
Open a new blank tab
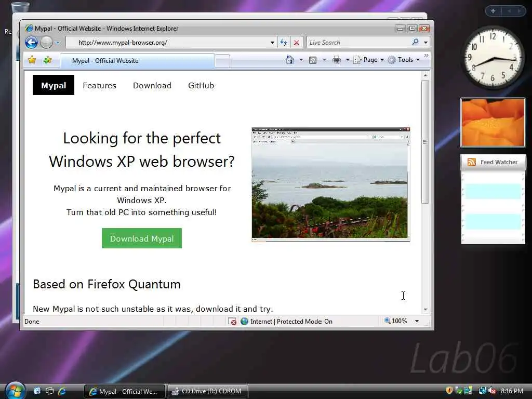click(222, 61)
